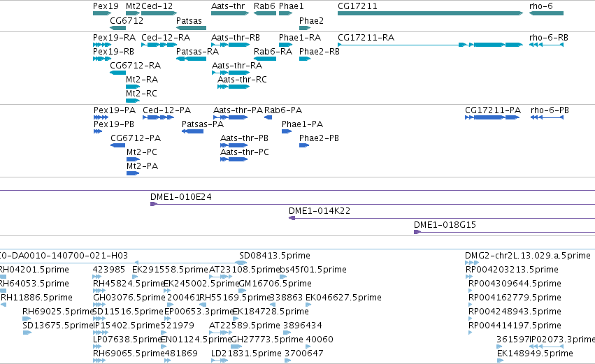
Task: Open protein CG17211-PA label
Action: click(493, 110)
